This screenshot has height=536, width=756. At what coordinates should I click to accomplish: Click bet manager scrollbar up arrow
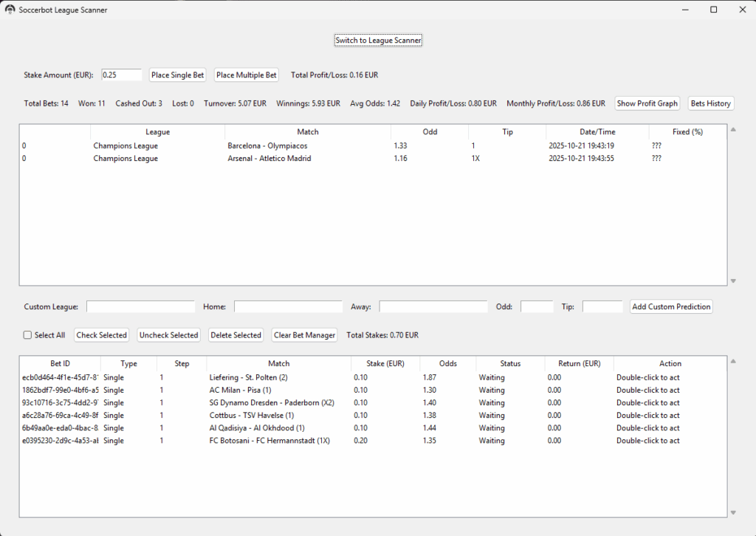pos(733,362)
